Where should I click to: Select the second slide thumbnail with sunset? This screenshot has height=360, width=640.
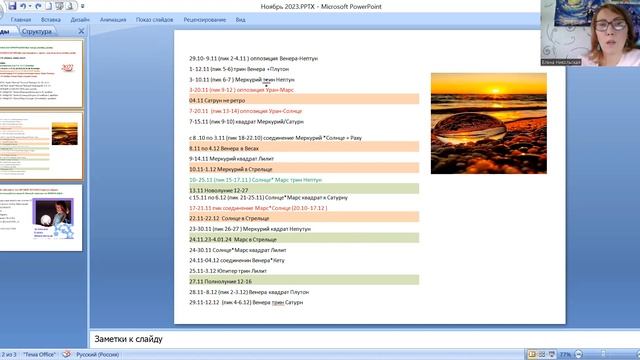click(x=41, y=146)
